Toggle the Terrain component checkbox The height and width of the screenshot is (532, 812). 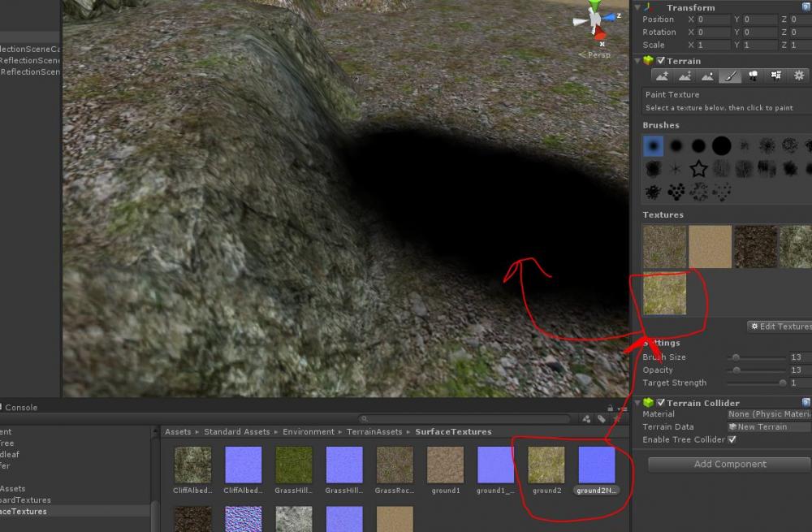coord(661,61)
